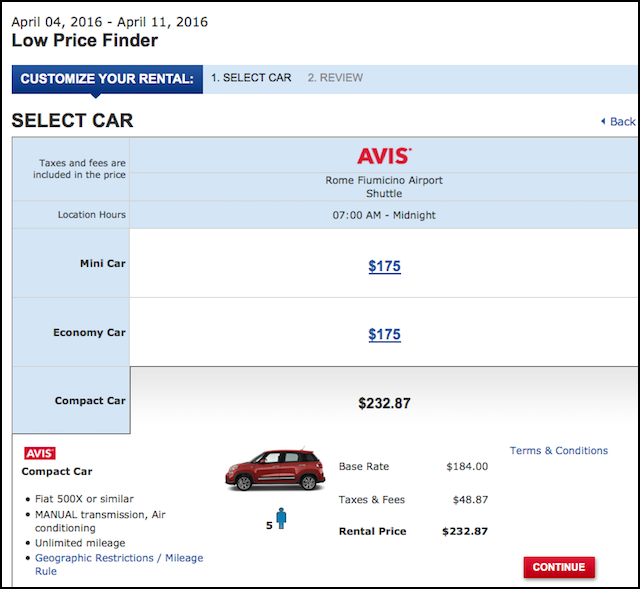This screenshot has height=589, width=640.
Task: Collapse the Compact Car row label
Action: [x=89, y=400]
